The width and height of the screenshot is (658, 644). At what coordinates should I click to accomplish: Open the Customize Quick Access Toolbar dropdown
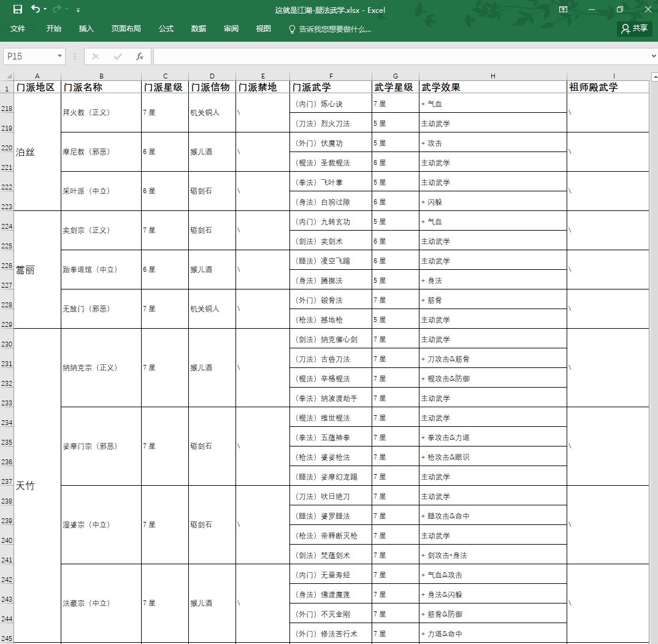pos(78,10)
